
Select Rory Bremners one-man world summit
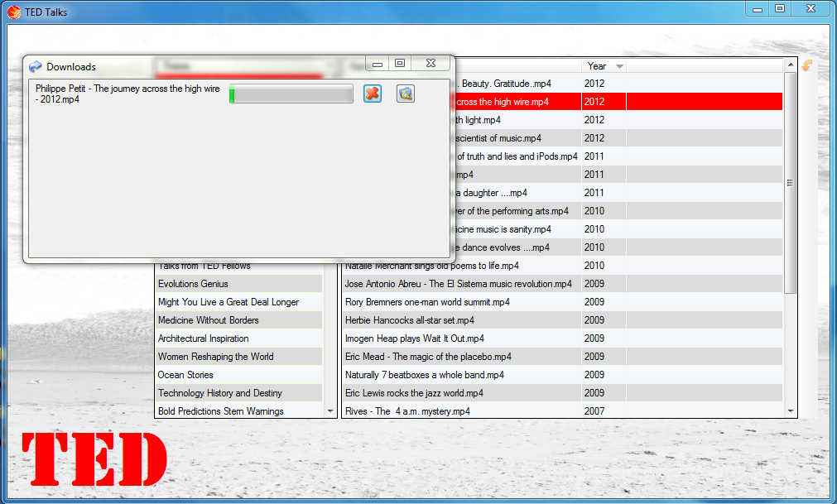pos(563,302)
